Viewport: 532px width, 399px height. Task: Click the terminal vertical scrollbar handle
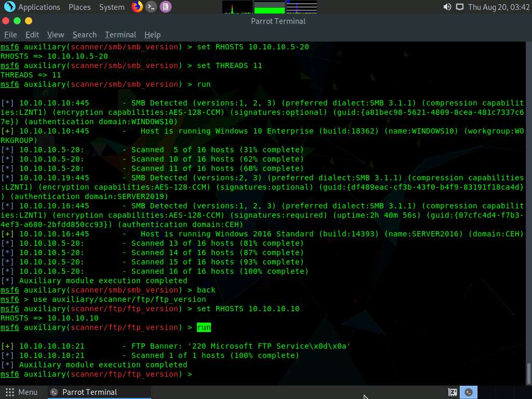tap(528, 373)
